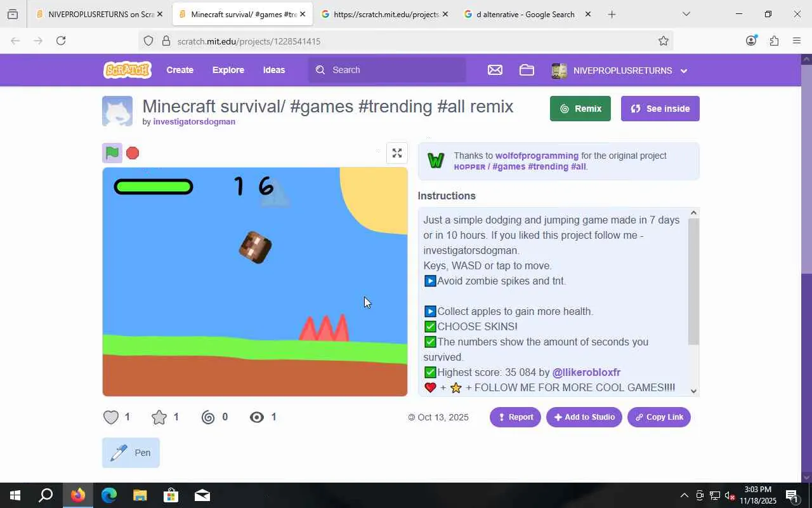Open the browser Extensions puzzle icon
Screen dimensions: 812x508
pyautogui.click(x=774, y=41)
